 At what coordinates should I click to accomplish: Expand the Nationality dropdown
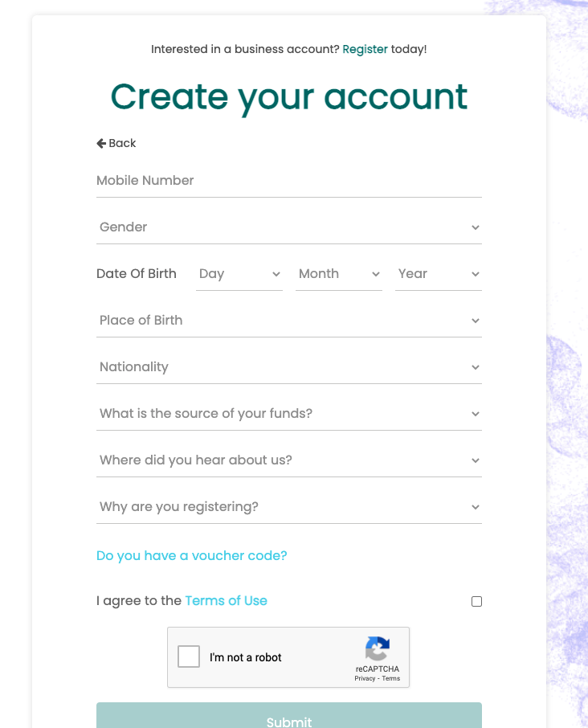click(x=289, y=367)
